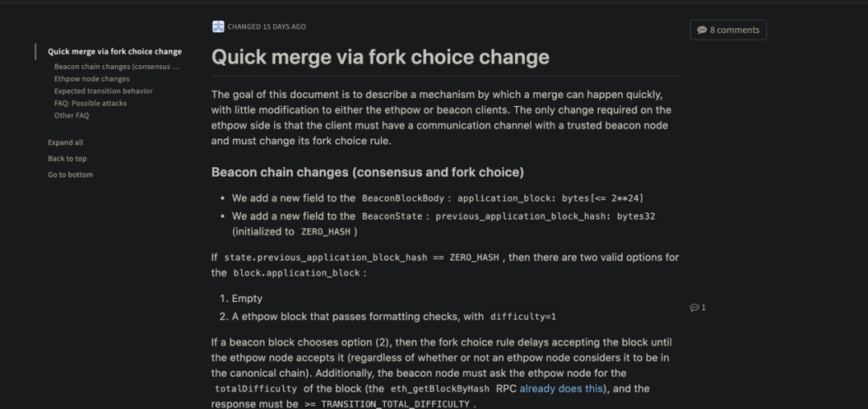
Task: Navigate to Expected transition behavior
Action: [104, 91]
